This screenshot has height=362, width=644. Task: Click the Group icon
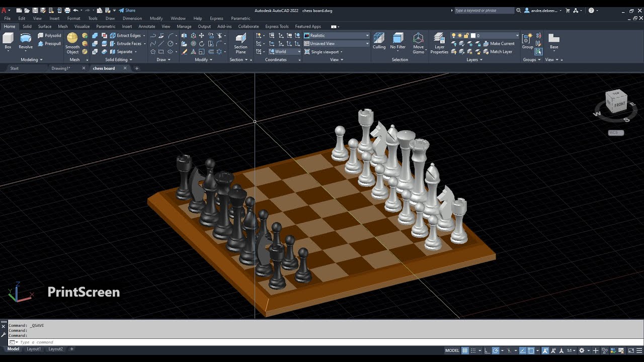pos(527,41)
